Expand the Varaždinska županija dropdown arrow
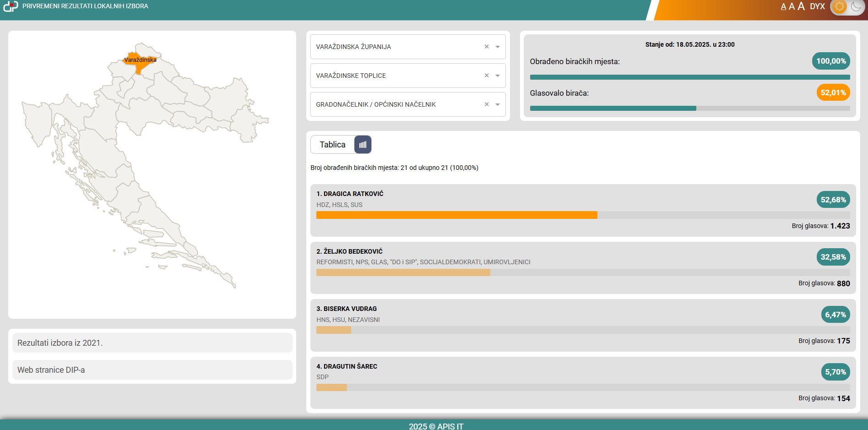 tap(498, 47)
